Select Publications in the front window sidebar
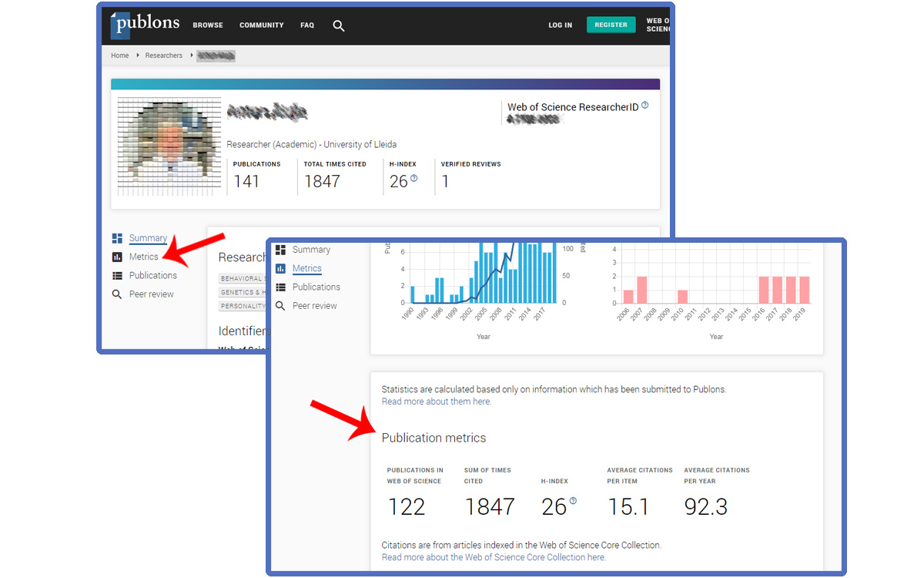 316,287
